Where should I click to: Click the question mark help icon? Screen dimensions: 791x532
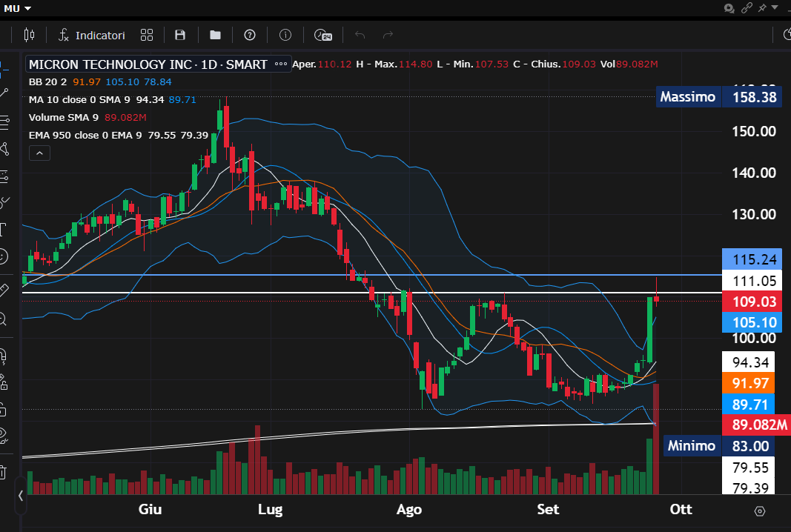250,35
